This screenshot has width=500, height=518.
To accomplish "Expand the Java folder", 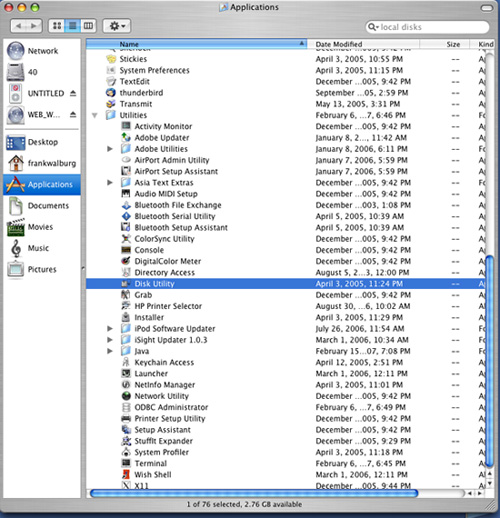I will pos(110,351).
